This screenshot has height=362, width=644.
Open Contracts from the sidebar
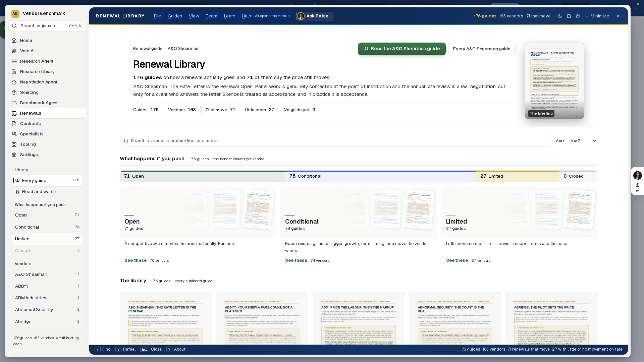click(x=47, y=124)
